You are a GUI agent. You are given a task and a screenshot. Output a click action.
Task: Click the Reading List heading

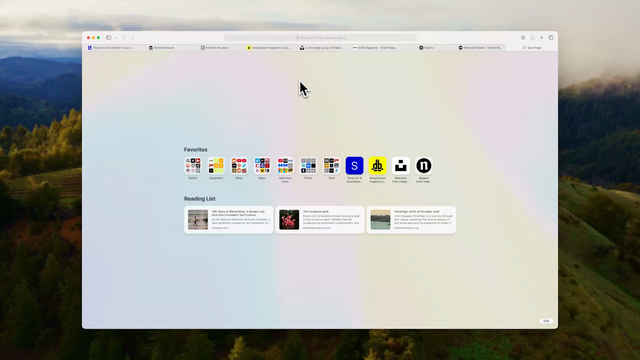tap(200, 199)
